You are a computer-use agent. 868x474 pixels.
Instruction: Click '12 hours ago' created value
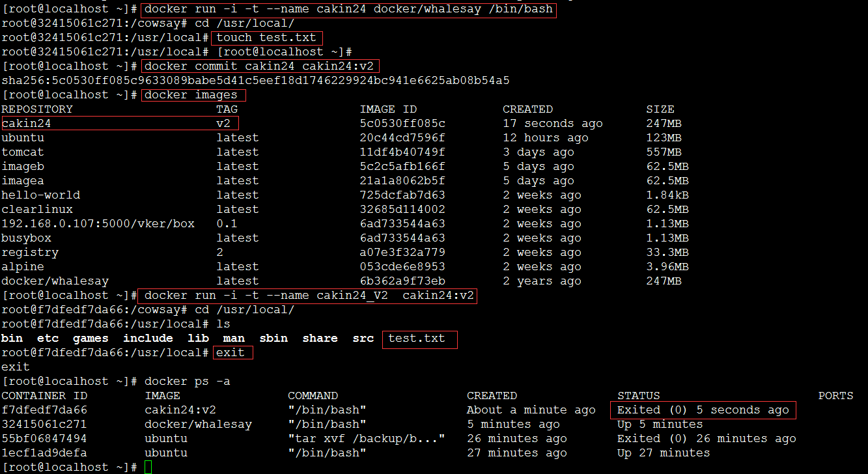[546, 138]
